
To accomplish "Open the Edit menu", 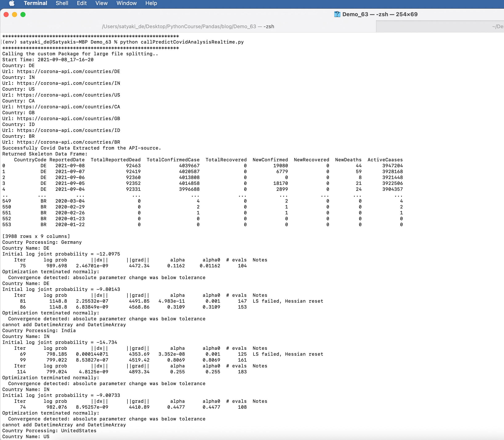I will 81,3.
